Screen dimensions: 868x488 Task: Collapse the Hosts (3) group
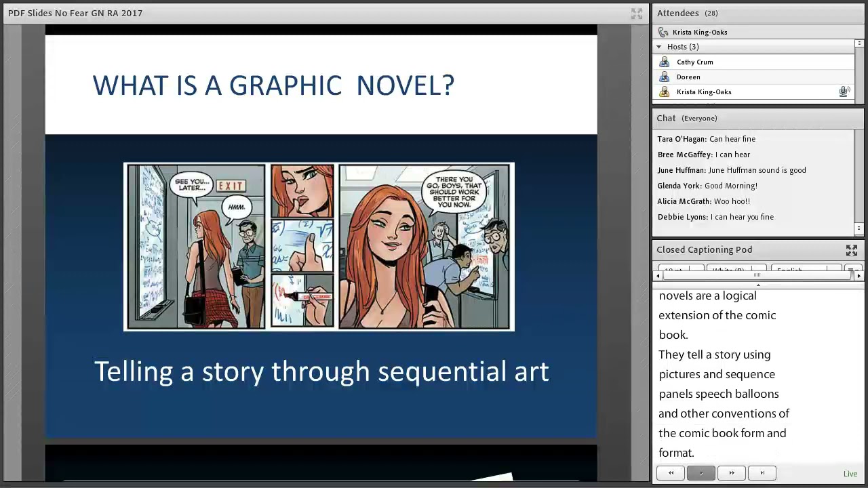tap(658, 47)
